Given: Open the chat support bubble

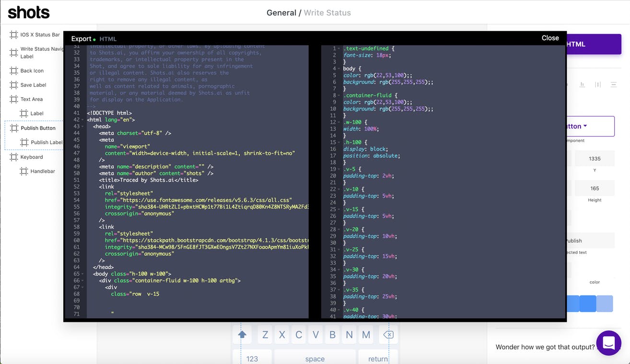Looking at the screenshot, I should pos(608,343).
